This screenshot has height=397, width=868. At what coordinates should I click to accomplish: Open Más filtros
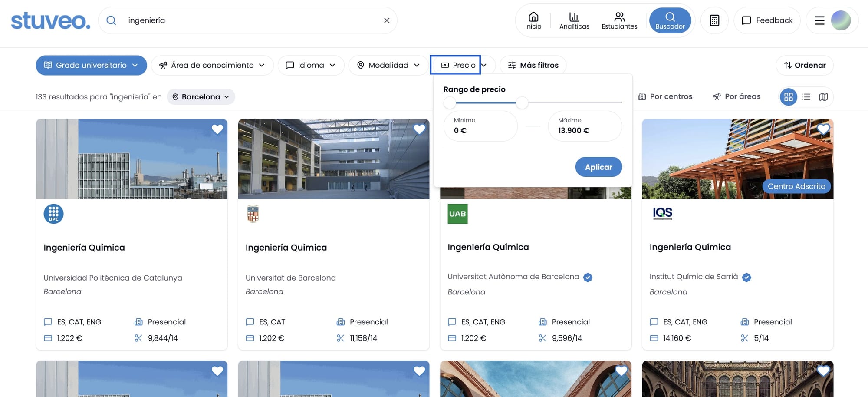coord(533,65)
